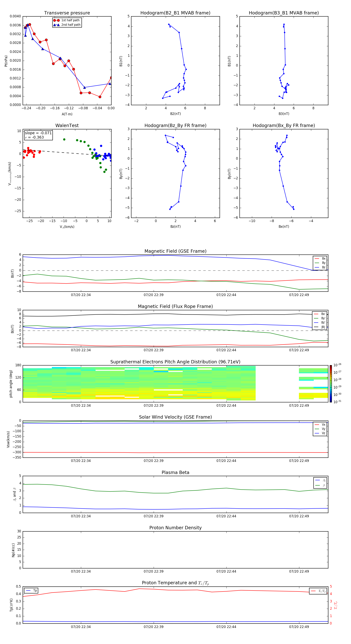Click the Bx entry in GSE field legend

(x=320, y=259)
